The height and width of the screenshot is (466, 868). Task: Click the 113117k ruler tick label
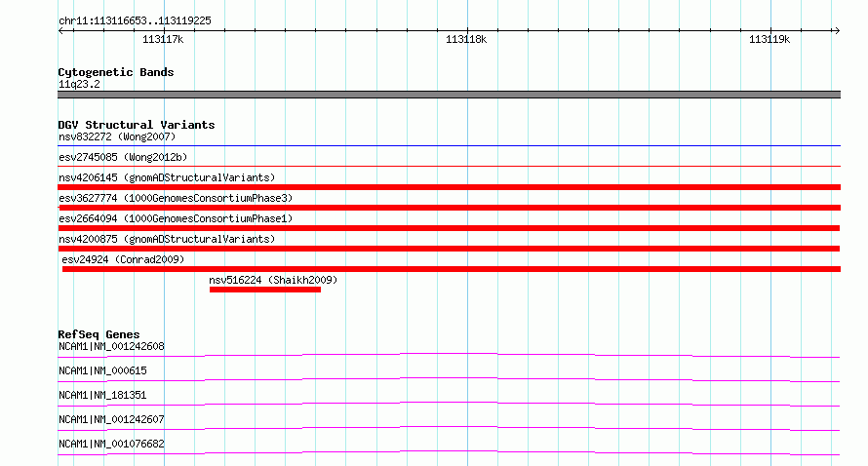pos(163,39)
